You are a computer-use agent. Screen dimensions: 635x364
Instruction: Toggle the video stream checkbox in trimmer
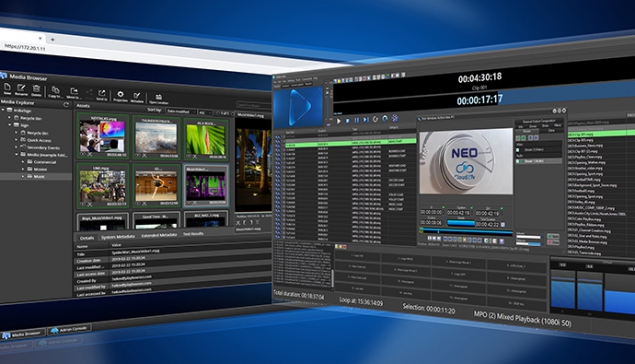pos(517,150)
